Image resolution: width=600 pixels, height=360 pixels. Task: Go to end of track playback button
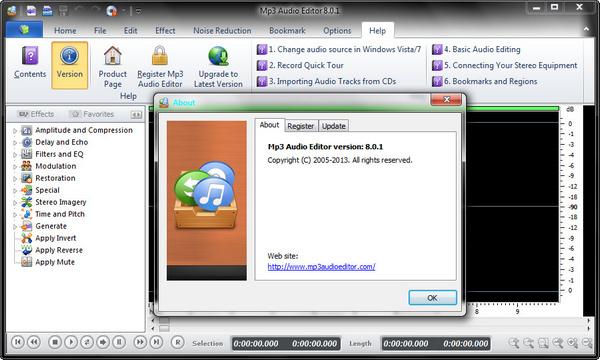(156, 342)
